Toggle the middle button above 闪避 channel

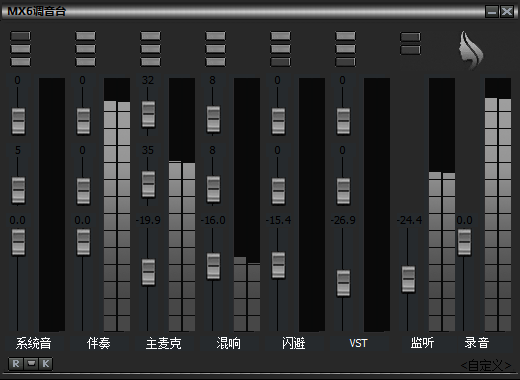point(280,49)
